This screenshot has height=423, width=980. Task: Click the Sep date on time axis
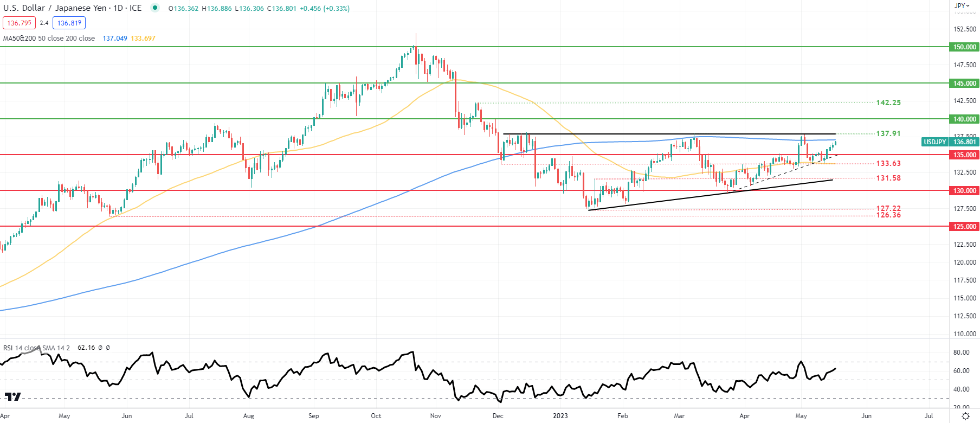tap(313, 416)
